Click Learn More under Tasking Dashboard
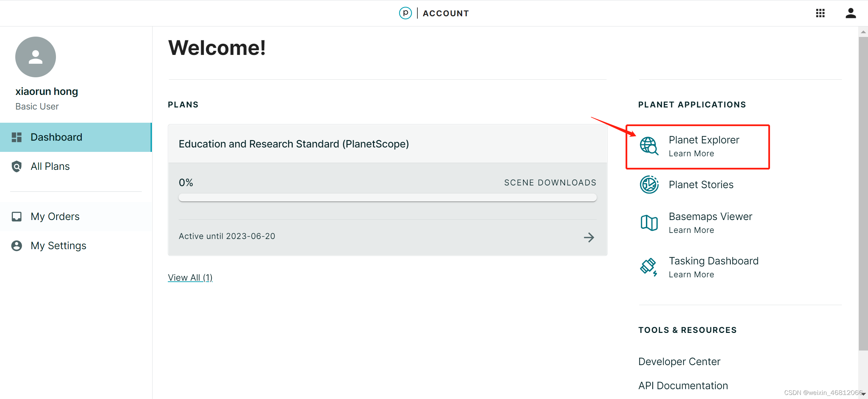868x399 pixels. (691, 275)
